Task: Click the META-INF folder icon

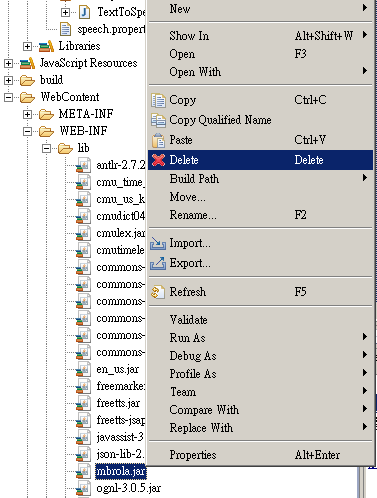Action: (x=46, y=114)
